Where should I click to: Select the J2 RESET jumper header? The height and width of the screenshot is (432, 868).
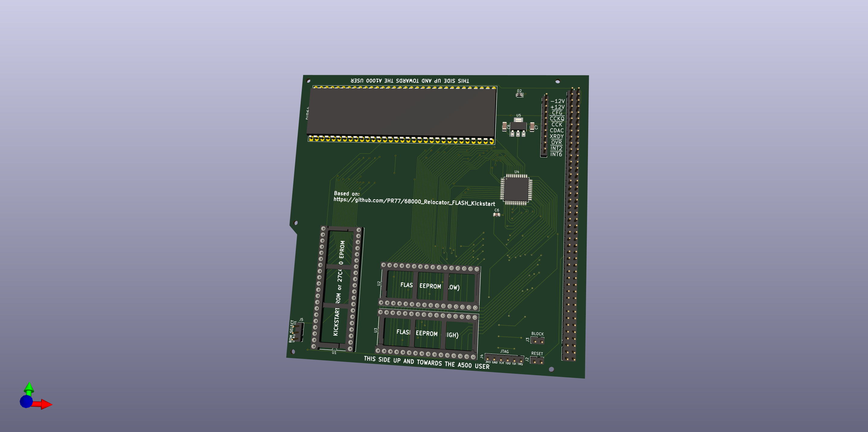[537, 361]
